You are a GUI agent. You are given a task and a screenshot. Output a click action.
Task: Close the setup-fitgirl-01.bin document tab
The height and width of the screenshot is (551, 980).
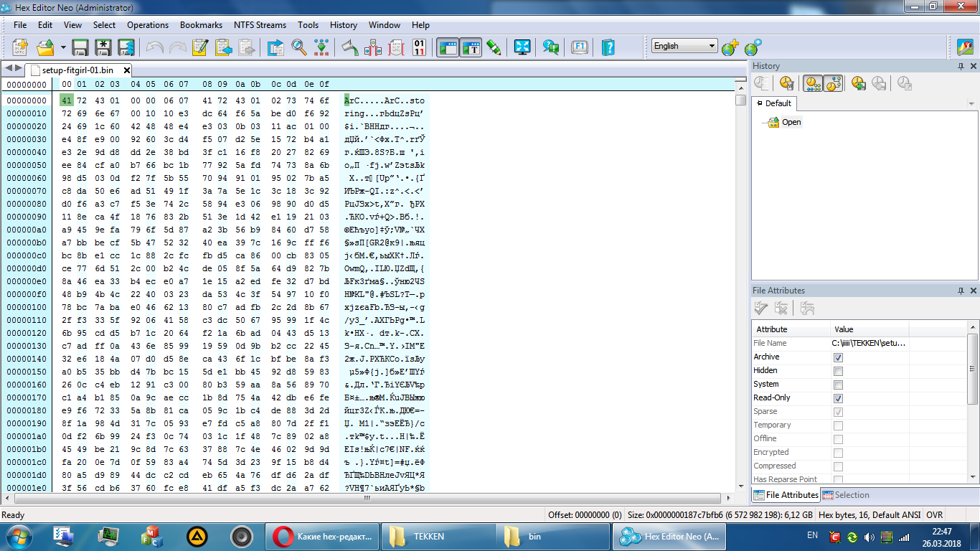(x=127, y=70)
